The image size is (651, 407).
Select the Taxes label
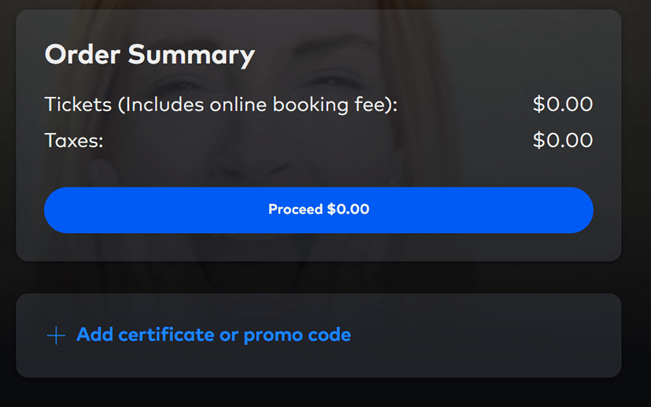74,140
